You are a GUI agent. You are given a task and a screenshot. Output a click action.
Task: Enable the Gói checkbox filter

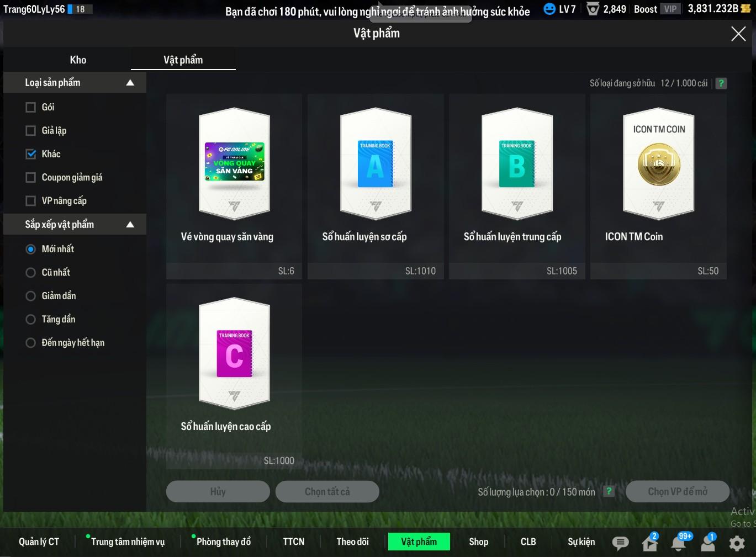(x=31, y=107)
